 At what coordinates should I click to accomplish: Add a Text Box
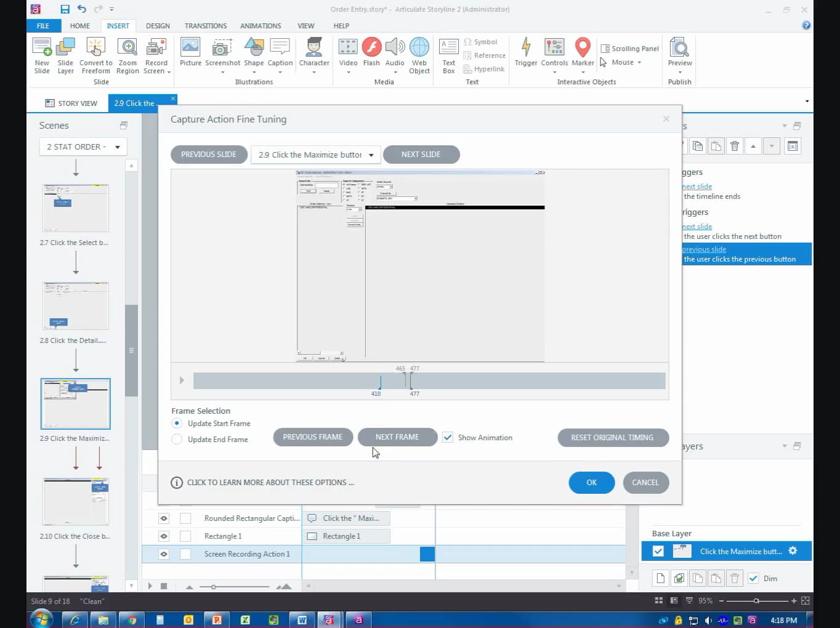(x=448, y=47)
